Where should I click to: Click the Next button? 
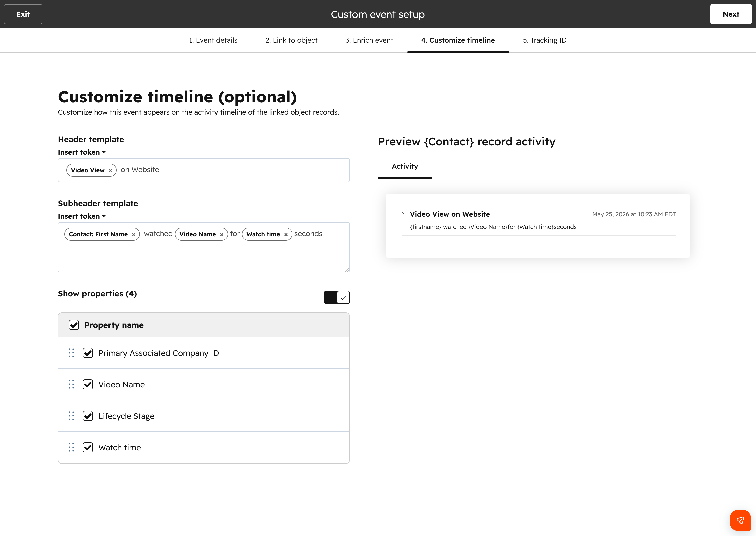tap(731, 14)
